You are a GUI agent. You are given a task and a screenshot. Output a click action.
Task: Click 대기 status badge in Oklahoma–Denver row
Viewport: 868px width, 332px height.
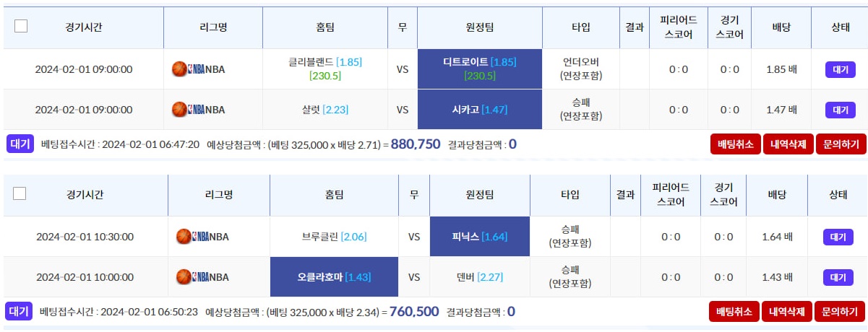838,277
